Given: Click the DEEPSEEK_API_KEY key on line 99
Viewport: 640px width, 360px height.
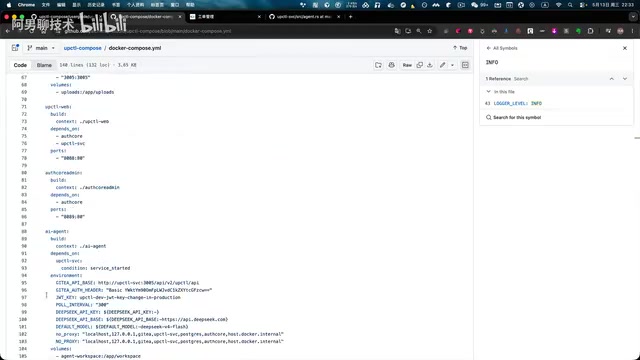Looking at the screenshot, I should point(78,312).
